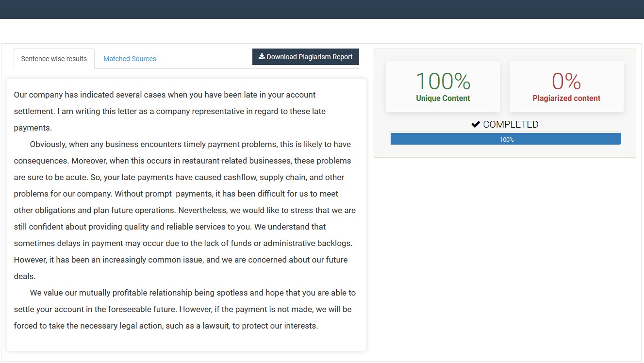Click the sentence starting "Obviously, when any business"
644x363 pixels.
[190, 144]
